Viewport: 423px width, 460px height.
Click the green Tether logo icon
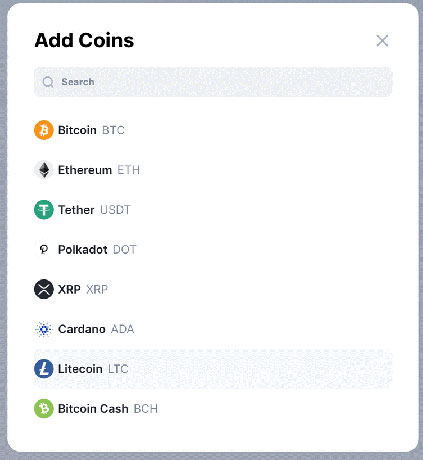click(x=44, y=210)
